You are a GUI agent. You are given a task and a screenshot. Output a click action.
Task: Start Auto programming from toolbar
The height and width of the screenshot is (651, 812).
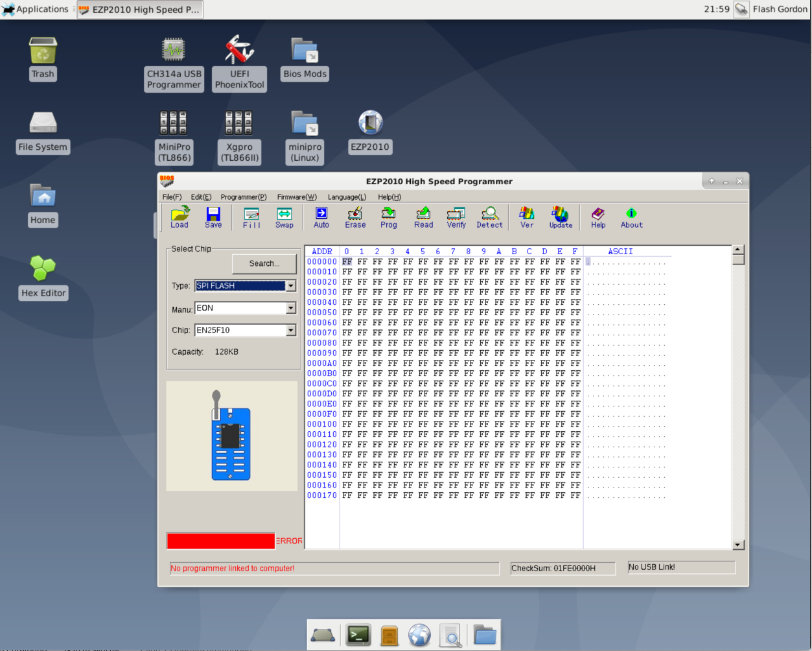pos(321,217)
